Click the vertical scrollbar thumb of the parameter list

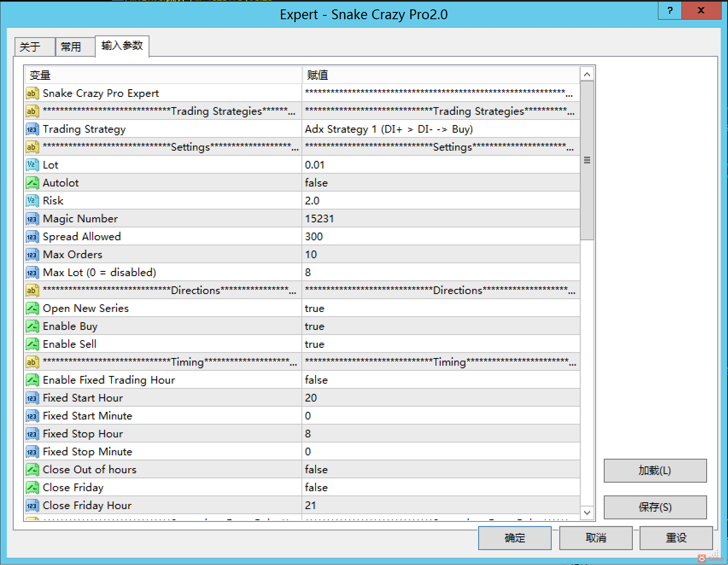click(x=587, y=160)
